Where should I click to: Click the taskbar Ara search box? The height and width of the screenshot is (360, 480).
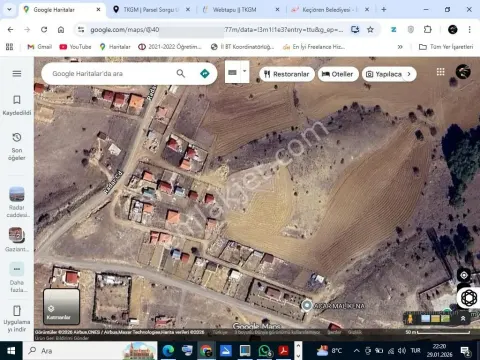[90, 351]
